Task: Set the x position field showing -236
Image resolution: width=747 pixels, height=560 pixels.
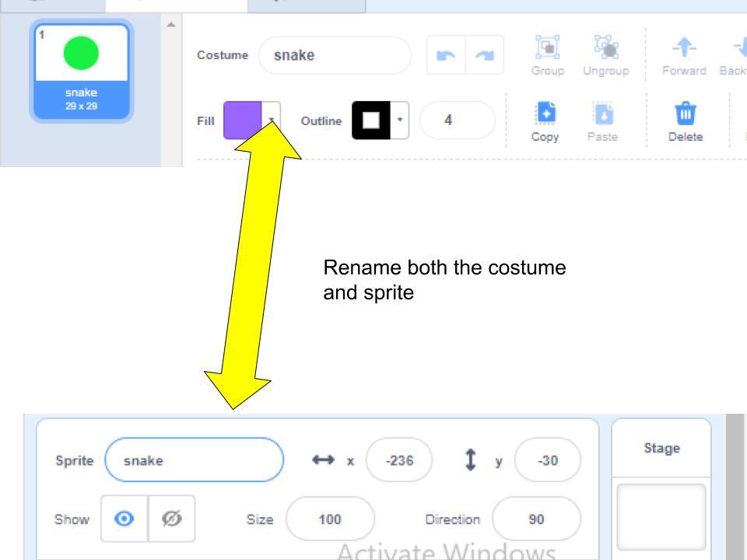Action: (x=399, y=460)
